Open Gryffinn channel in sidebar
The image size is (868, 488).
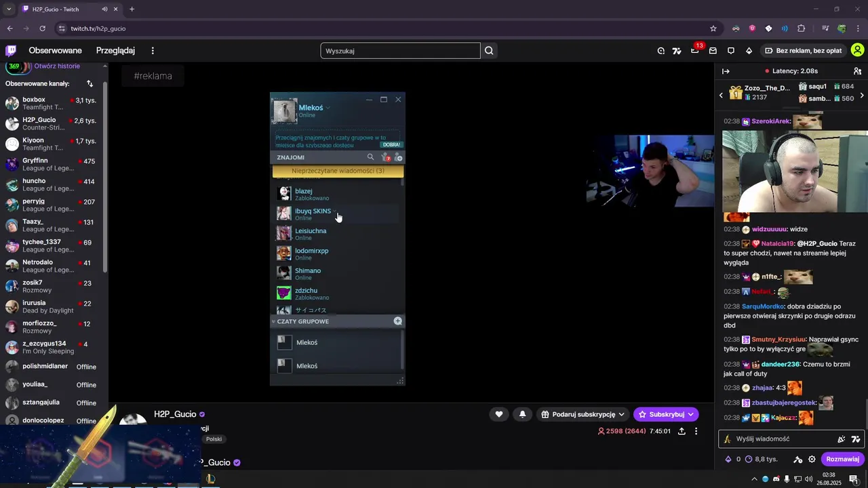(53, 164)
